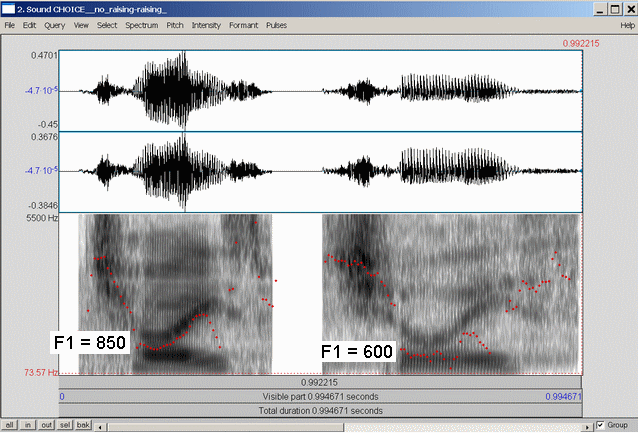638x433 pixels.
Task: Zoom in with the 'in' button
Action: tap(28, 426)
